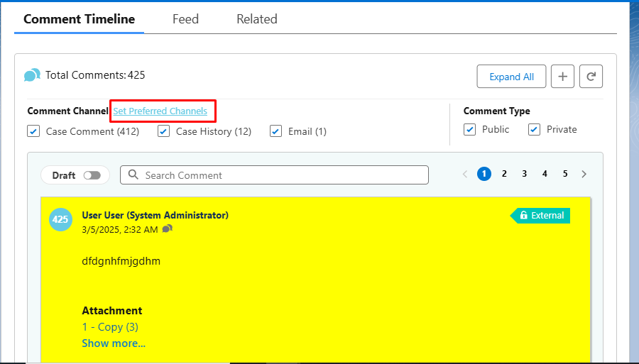Expand comment with Show more link
The image size is (639, 364).
(x=114, y=343)
